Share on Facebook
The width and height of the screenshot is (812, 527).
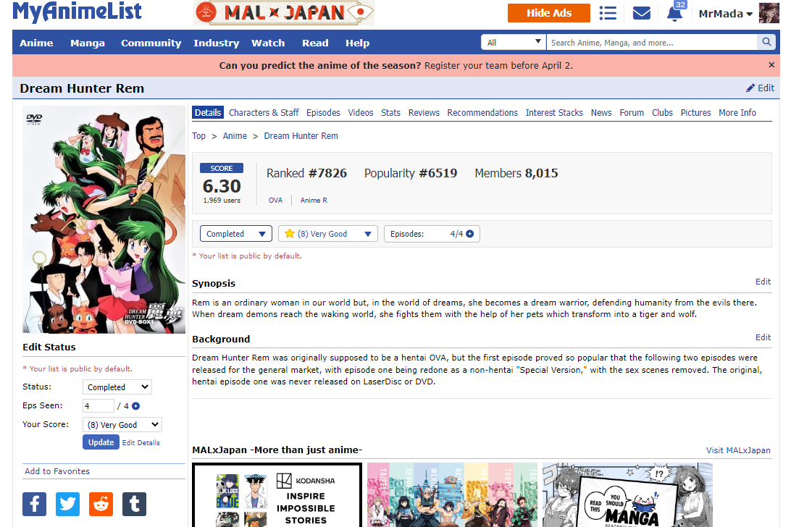[x=34, y=504]
